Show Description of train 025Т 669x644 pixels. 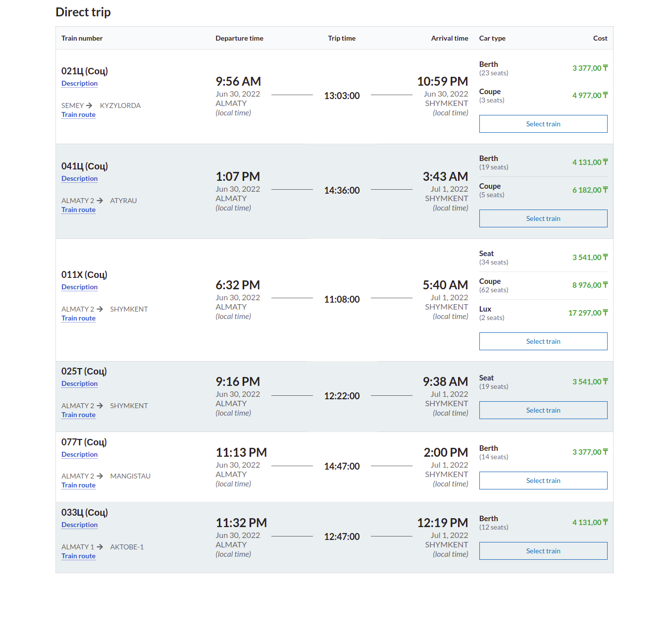point(79,383)
